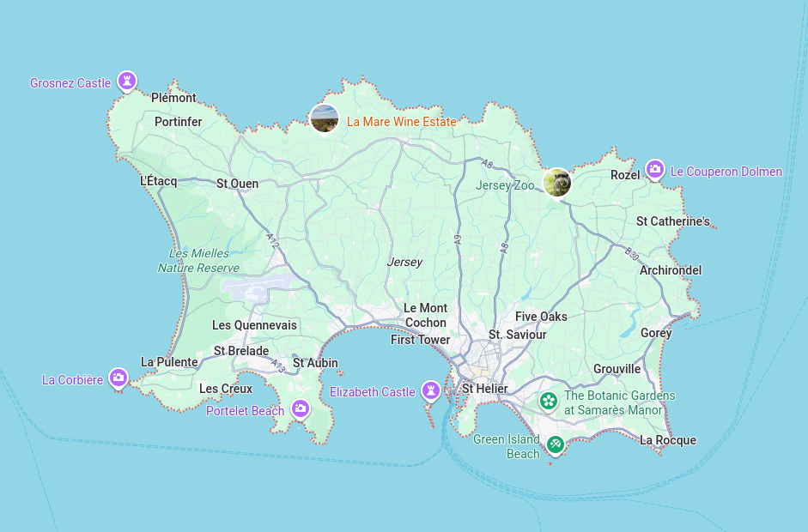The width and height of the screenshot is (808, 532).
Task: Click the St. Saviour place label
Action: pyautogui.click(x=518, y=335)
